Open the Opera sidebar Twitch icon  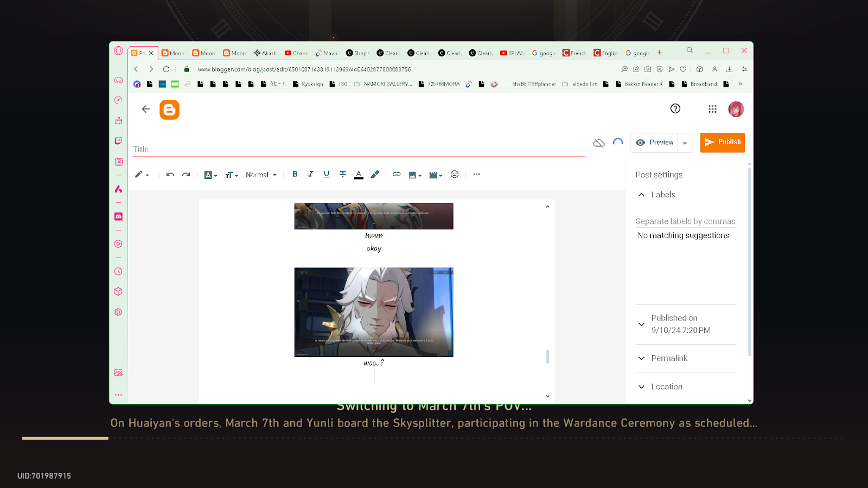[118, 141]
